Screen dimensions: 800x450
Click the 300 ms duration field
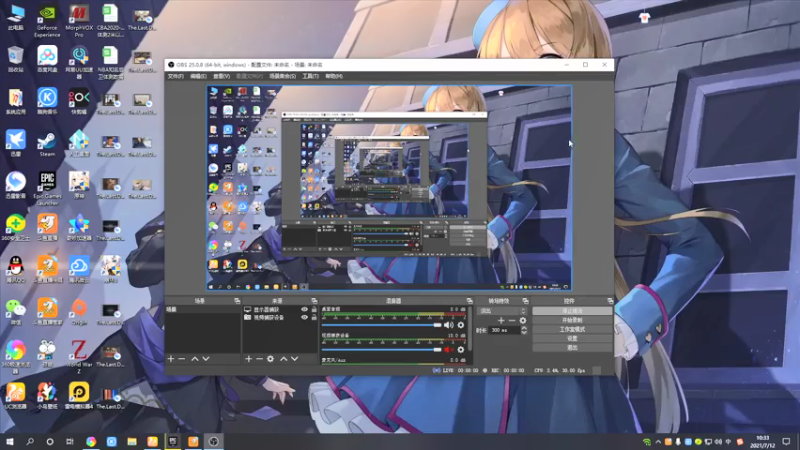[x=504, y=330]
